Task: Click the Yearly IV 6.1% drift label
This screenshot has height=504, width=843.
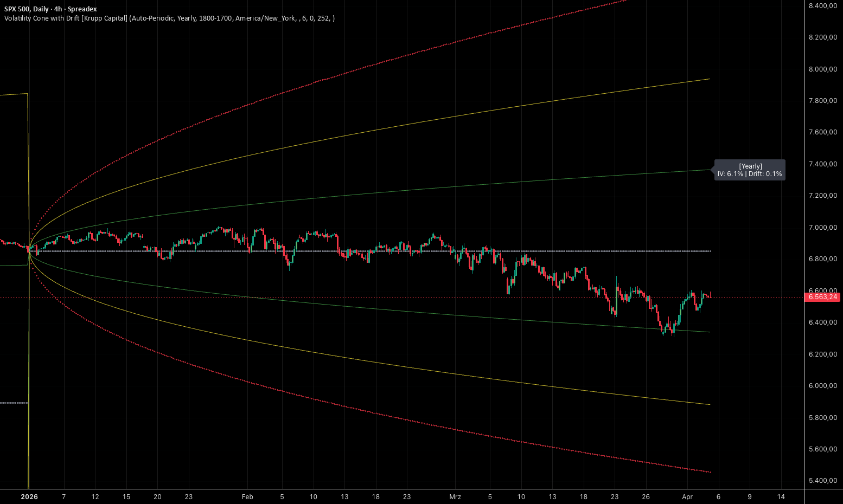Action: tap(750, 170)
